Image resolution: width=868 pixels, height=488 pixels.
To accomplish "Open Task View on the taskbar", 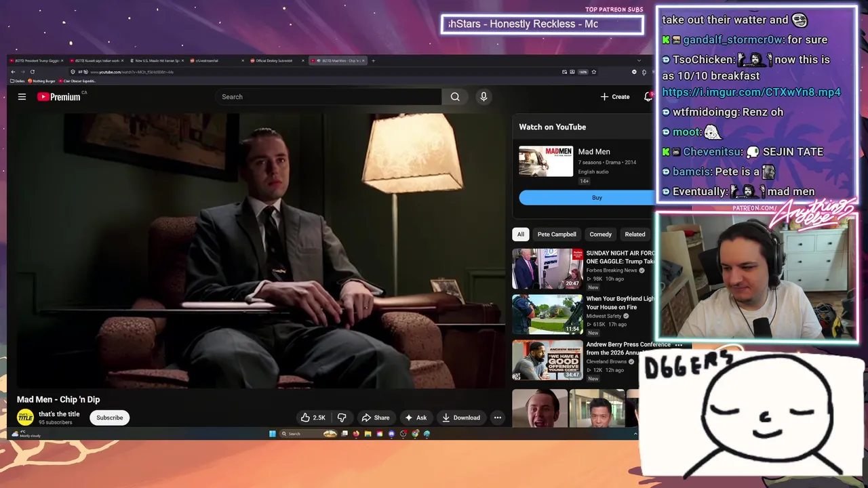I will pos(344,434).
